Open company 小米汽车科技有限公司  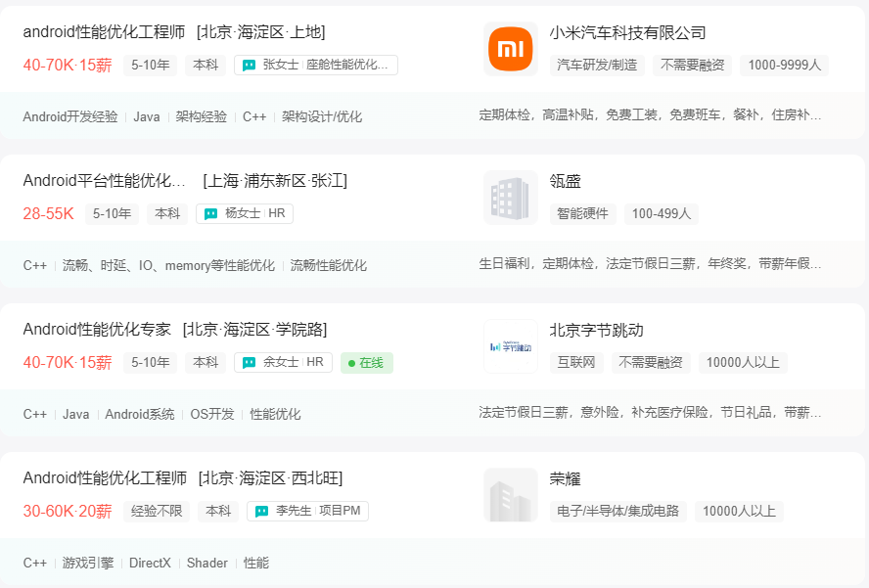click(x=627, y=33)
